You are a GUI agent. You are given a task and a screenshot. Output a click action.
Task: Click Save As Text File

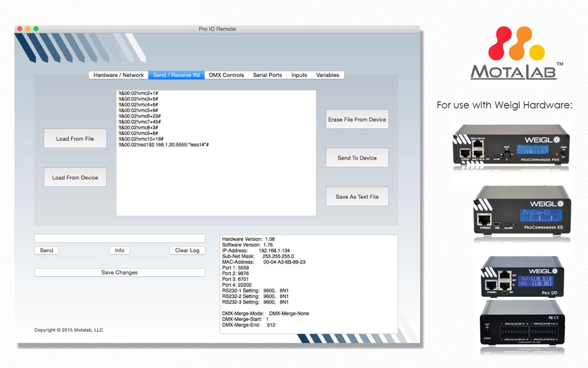[x=357, y=196]
